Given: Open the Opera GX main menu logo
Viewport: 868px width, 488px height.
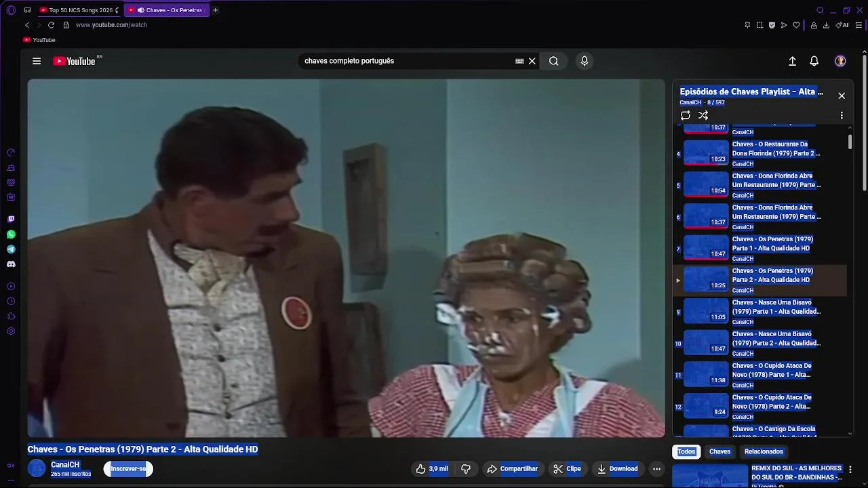Looking at the screenshot, I should (11, 10).
